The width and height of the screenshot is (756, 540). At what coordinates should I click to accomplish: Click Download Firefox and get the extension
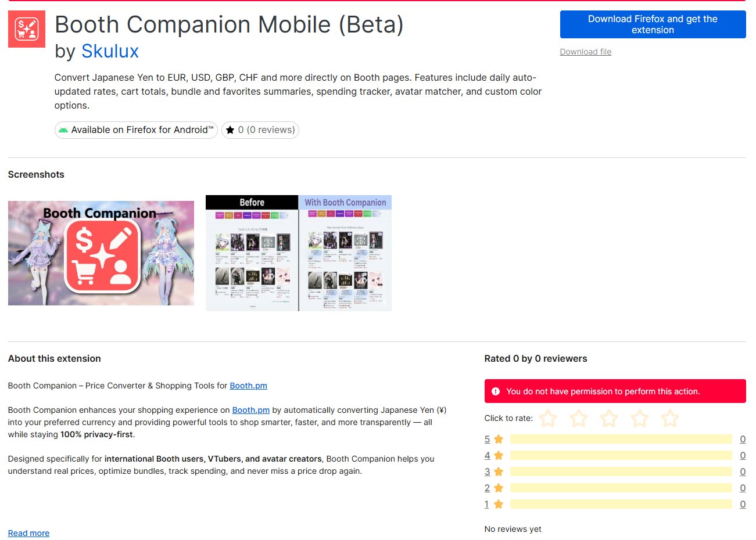pos(652,24)
